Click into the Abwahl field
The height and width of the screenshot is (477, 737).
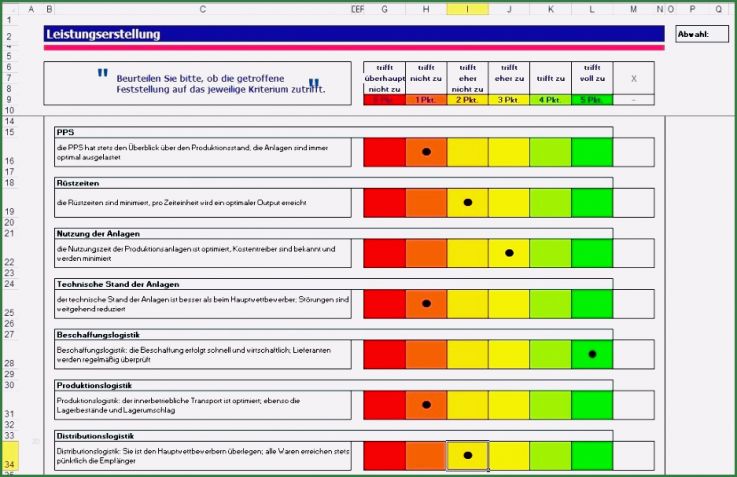(x=703, y=34)
